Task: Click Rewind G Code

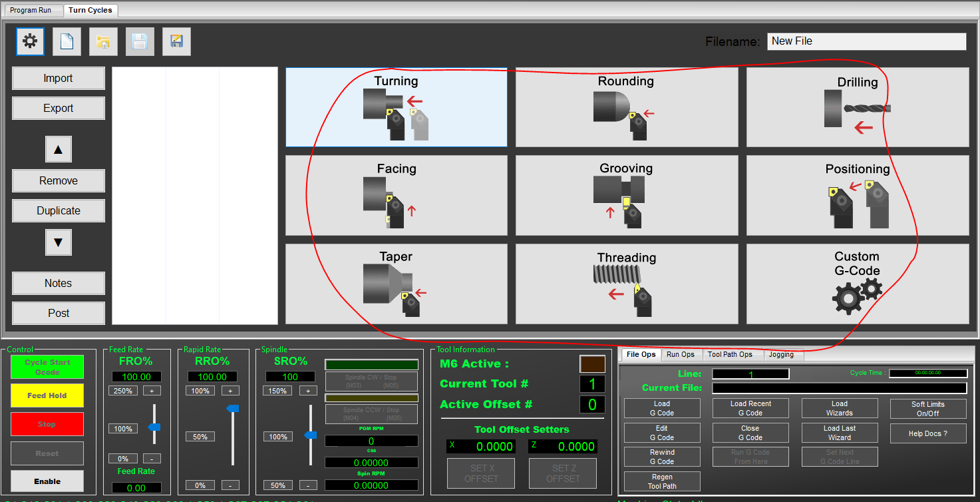Action: coord(662,457)
